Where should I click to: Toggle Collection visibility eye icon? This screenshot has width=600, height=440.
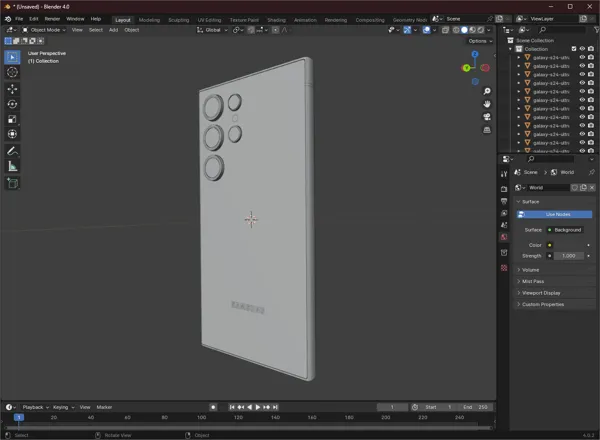(x=582, y=49)
